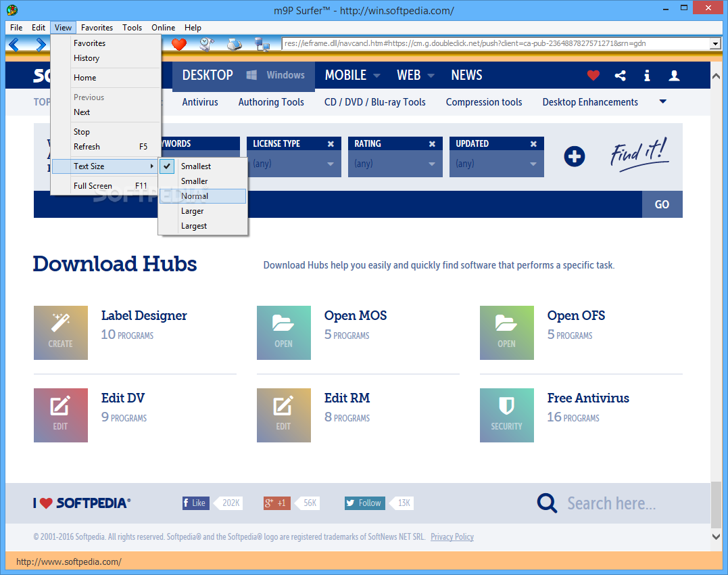Select Refresh in the View menu
The width and height of the screenshot is (728, 575).
click(106, 146)
